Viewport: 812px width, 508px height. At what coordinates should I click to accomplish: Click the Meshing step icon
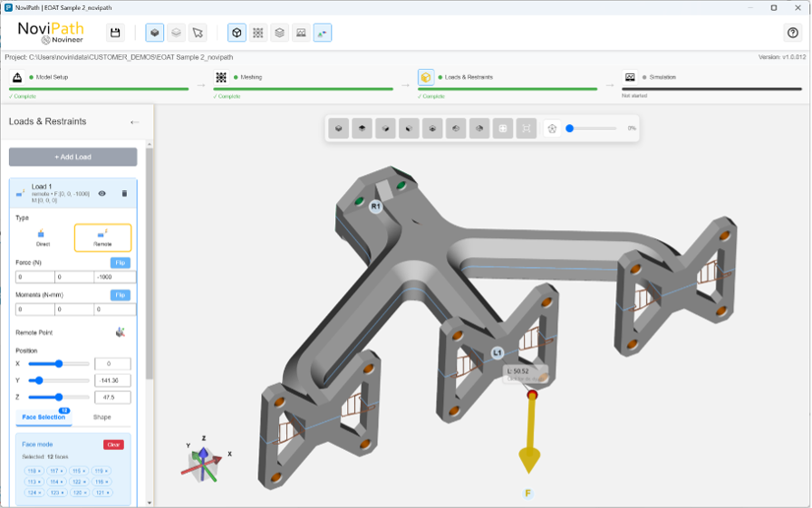[x=221, y=77]
